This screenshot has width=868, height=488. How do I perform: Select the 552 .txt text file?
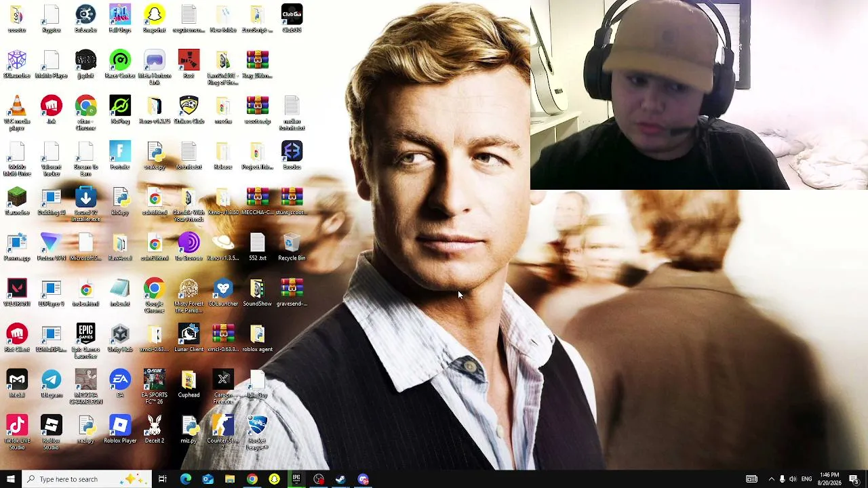point(257,247)
